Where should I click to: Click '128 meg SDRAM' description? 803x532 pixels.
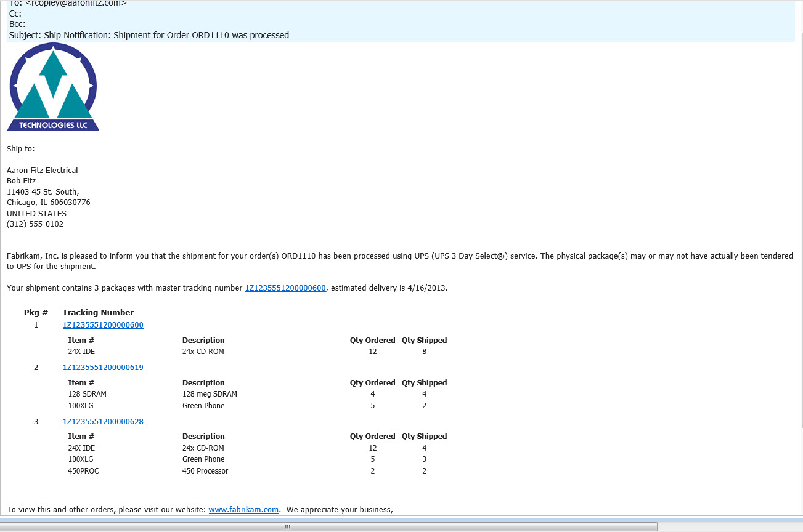point(210,394)
